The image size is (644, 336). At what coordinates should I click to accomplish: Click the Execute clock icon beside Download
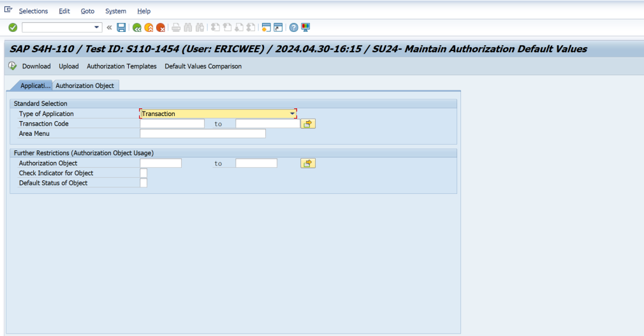[x=13, y=66]
